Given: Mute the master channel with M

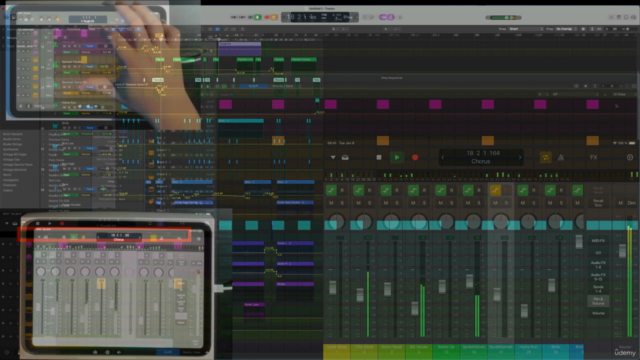Looking at the screenshot, I should [x=621, y=203].
